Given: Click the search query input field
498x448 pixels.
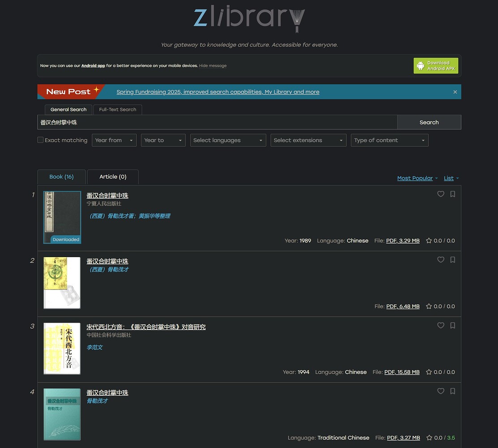Looking at the screenshot, I should (217, 122).
